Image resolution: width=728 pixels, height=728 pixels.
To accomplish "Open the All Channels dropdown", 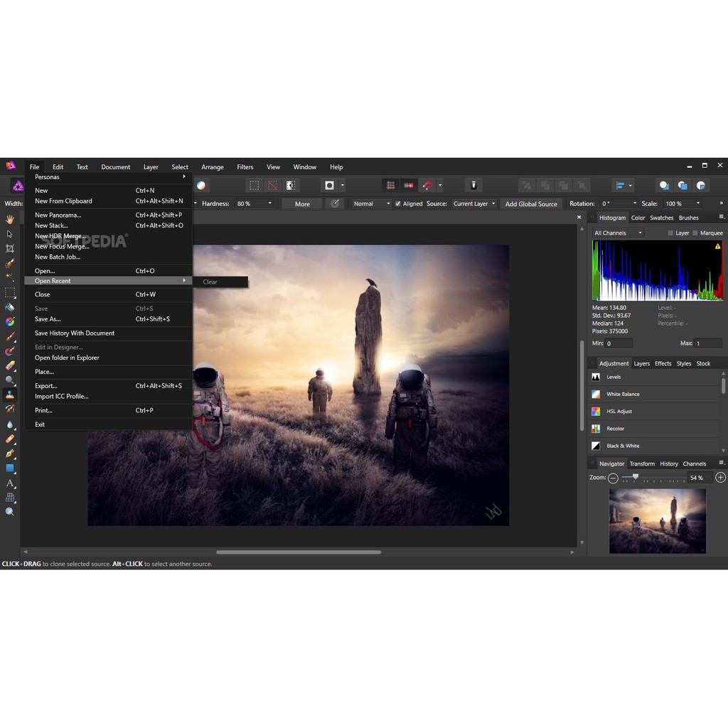I will click(618, 233).
